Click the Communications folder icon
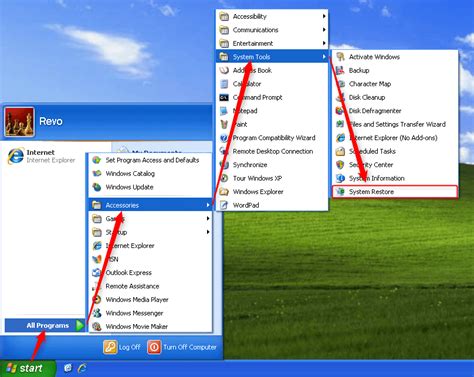 (x=224, y=30)
